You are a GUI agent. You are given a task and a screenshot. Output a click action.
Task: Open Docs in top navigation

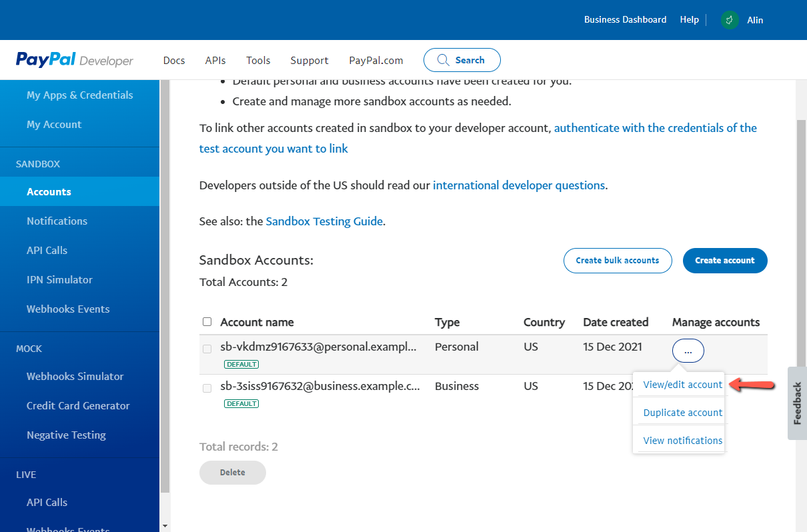pyautogui.click(x=174, y=60)
